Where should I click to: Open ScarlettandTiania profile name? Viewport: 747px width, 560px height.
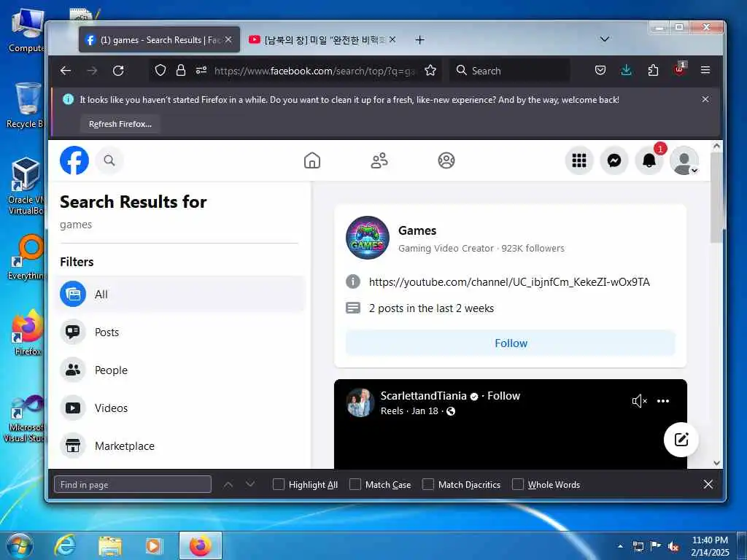tap(423, 396)
